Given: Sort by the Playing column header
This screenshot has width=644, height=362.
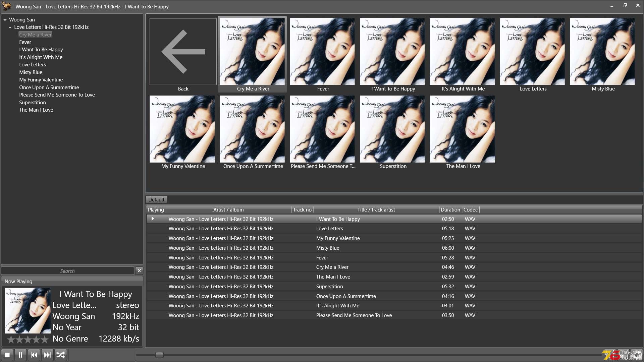Looking at the screenshot, I should point(156,210).
